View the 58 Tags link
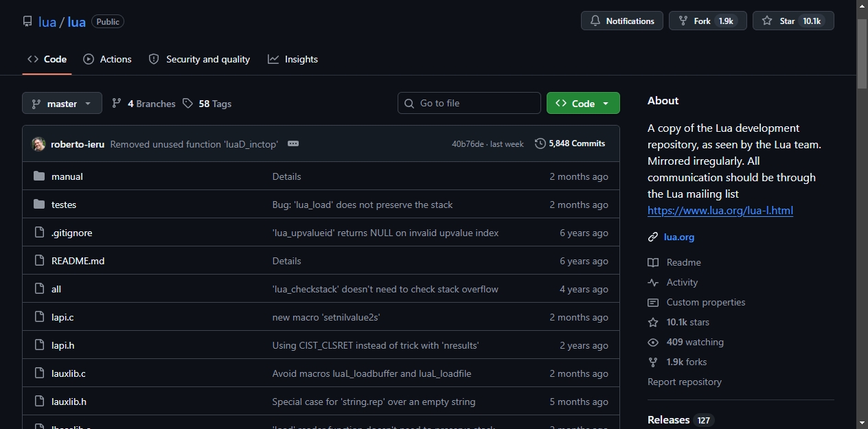Image resolution: width=868 pixels, height=429 pixels. 207,104
